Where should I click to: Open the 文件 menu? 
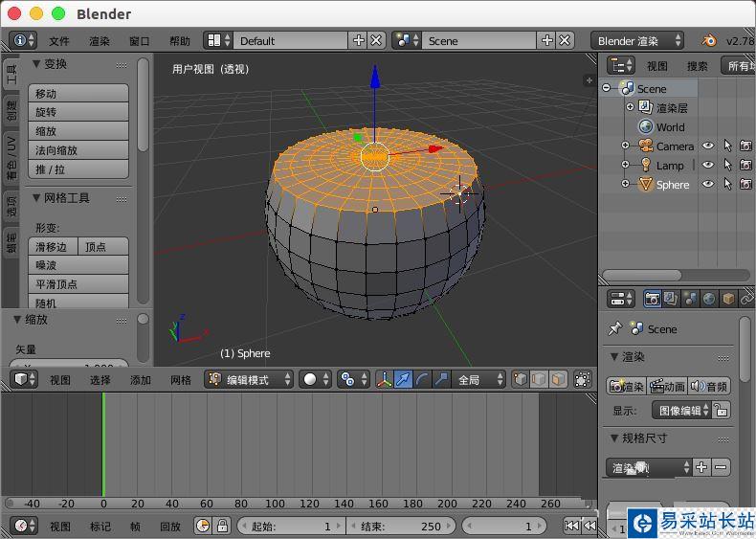59,41
